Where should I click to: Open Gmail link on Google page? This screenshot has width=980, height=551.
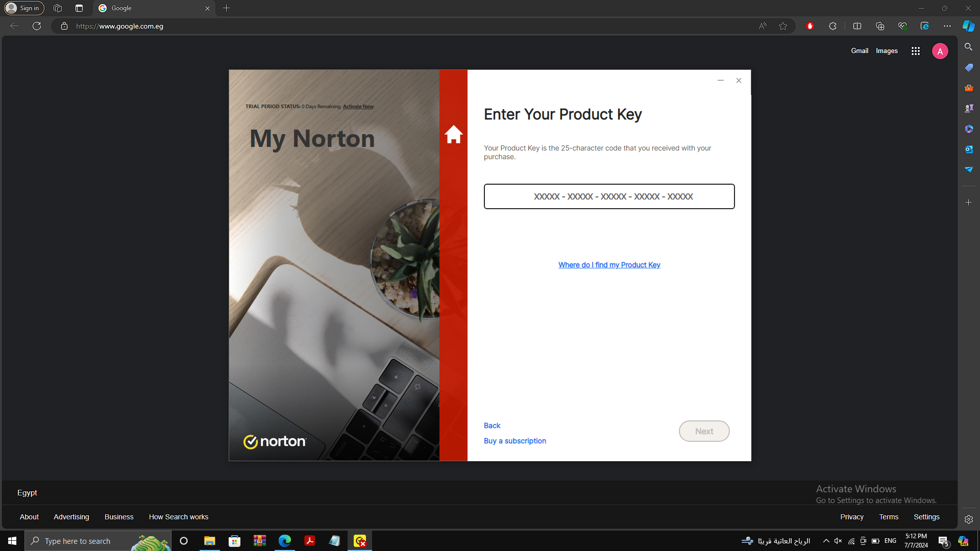(860, 51)
